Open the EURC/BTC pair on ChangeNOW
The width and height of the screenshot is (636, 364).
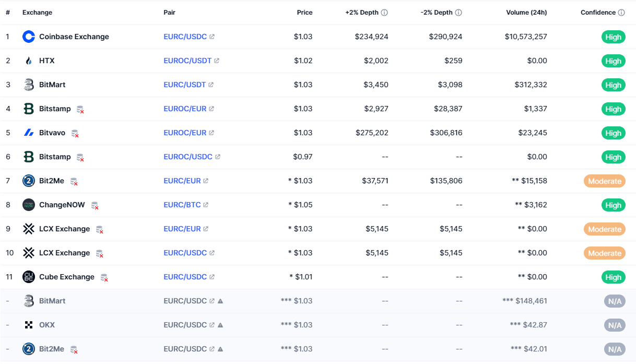pos(182,205)
